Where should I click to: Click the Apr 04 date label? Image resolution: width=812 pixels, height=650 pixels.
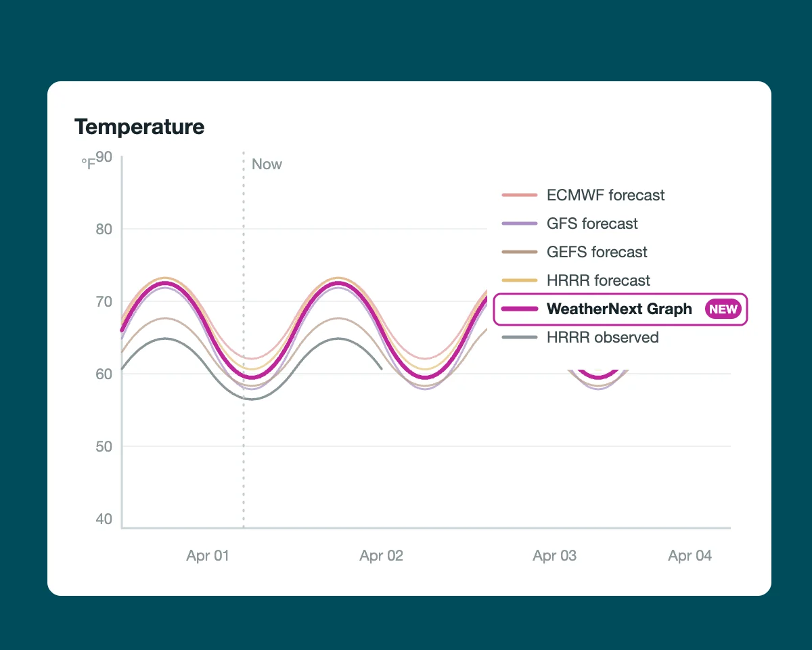click(x=690, y=556)
